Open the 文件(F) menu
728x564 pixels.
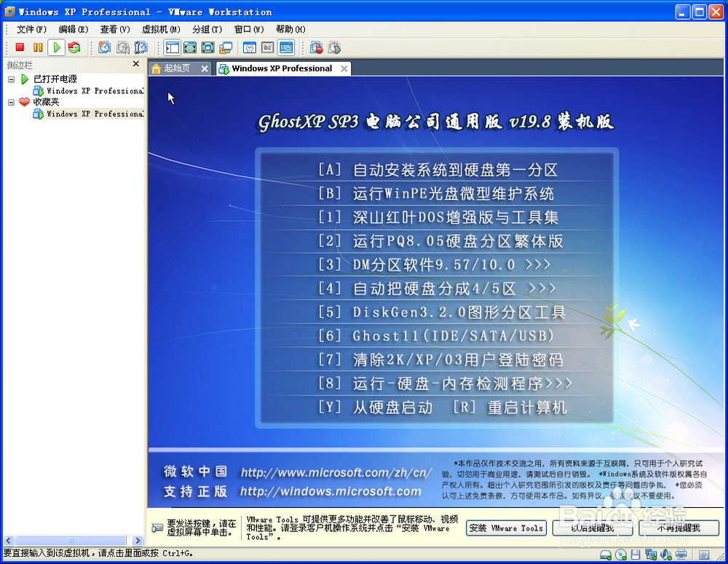coord(31,29)
